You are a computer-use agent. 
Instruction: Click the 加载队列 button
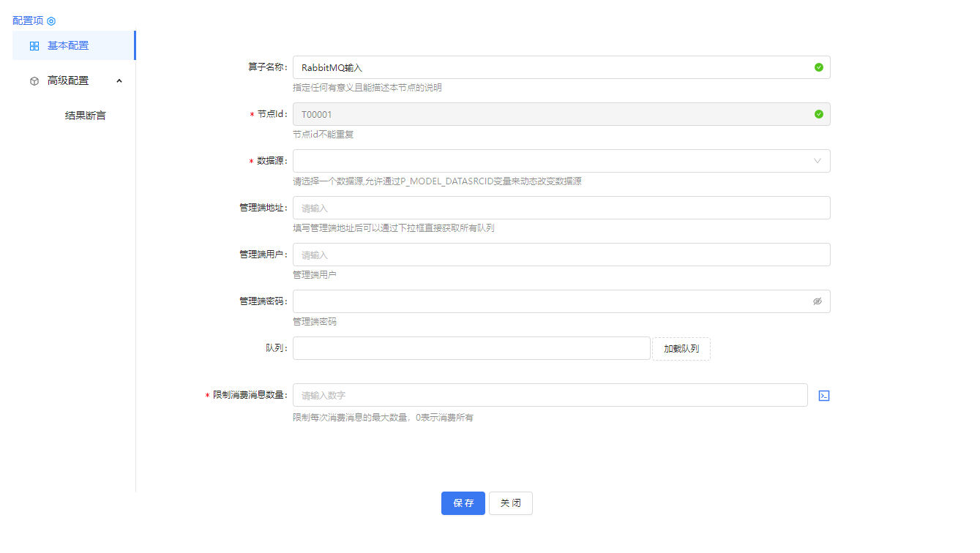[681, 349]
